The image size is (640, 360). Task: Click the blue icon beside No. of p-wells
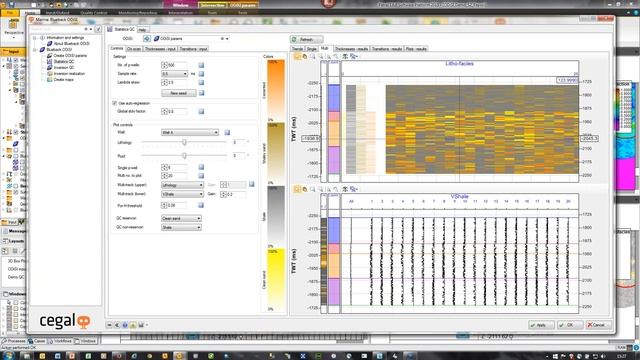tap(201, 65)
